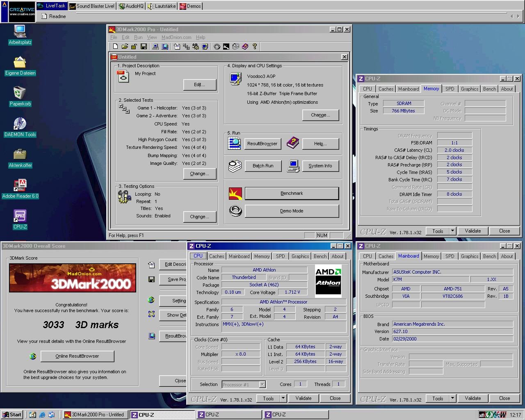
Task: Click the 3DMark2000 Pro taskbar button
Action: (x=95, y=415)
